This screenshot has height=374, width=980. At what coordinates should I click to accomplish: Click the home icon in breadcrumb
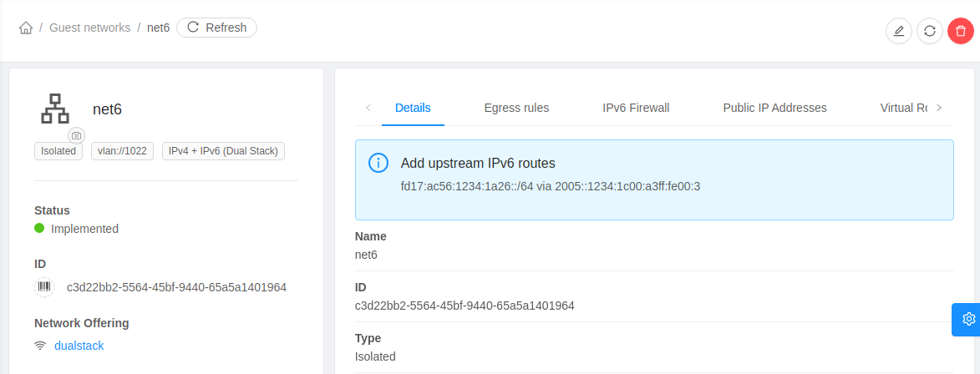tap(26, 28)
